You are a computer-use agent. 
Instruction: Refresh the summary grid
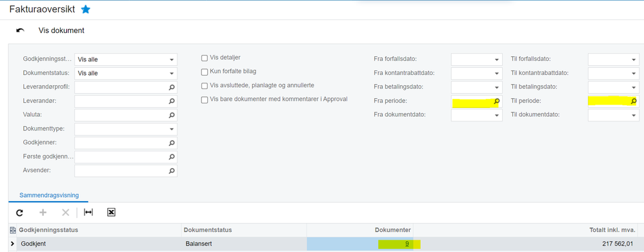(x=19, y=213)
